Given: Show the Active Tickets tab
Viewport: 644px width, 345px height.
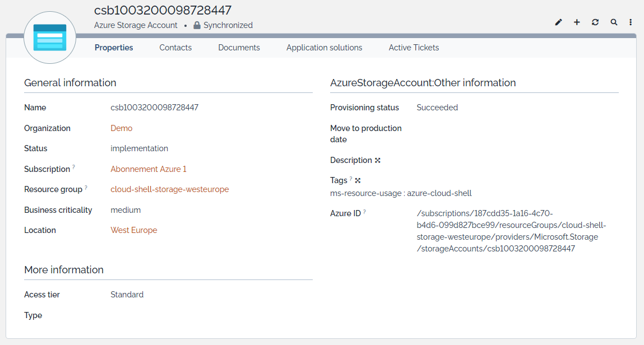Looking at the screenshot, I should pyautogui.click(x=414, y=48).
